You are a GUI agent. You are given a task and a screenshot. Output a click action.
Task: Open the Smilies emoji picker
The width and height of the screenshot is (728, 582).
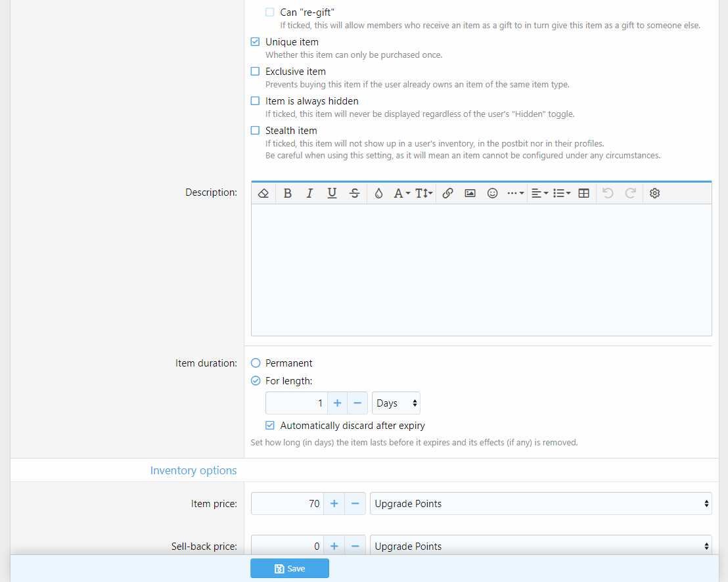pyautogui.click(x=492, y=193)
